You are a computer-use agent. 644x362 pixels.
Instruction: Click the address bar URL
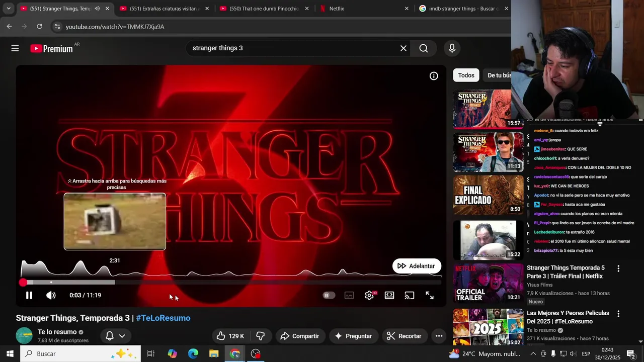(x=115, y=27)
